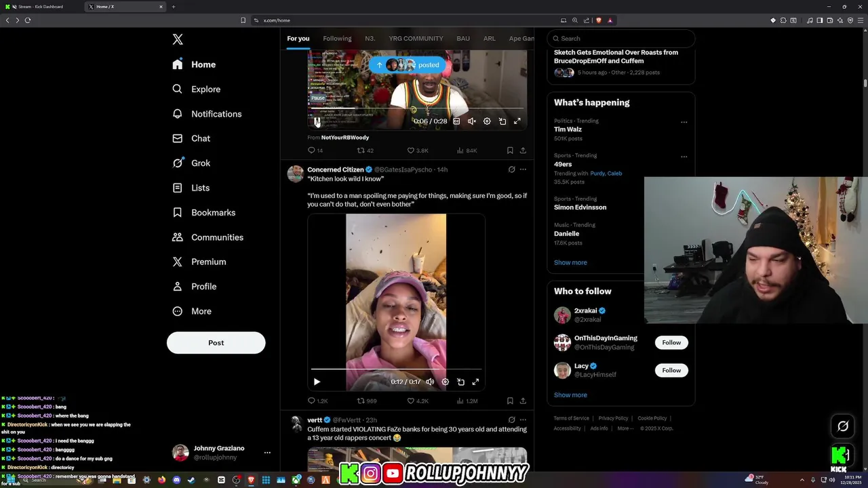This screenshot has width=868, height=488.
Task: Open settings on Concerned Citizen video
Action: tap(446, 382)
